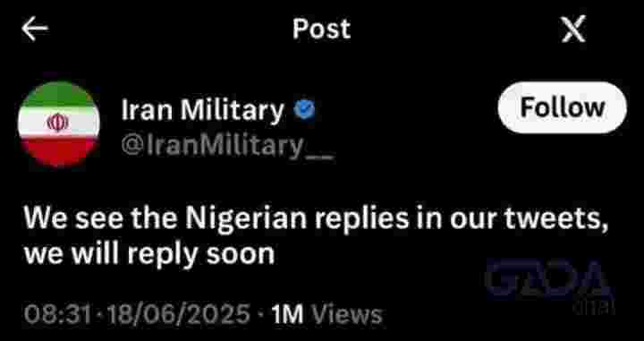Image resolution: width=644 pixels, height=341 pixels.
Task: Follow the Iran Military account
Action: (x=563, y=107)
